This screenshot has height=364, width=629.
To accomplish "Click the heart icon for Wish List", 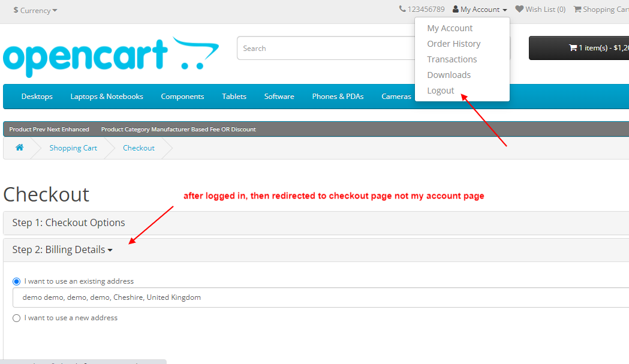I will [519, 9].
